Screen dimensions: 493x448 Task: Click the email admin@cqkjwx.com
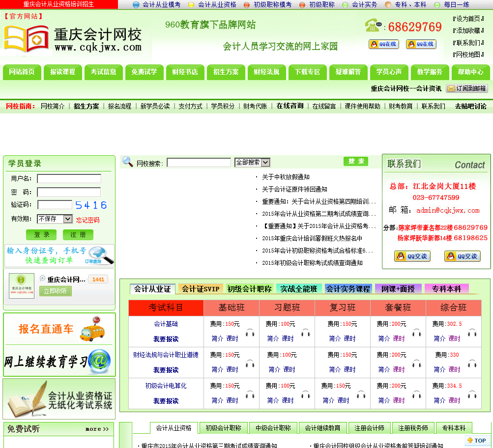(x=448, y=210)
